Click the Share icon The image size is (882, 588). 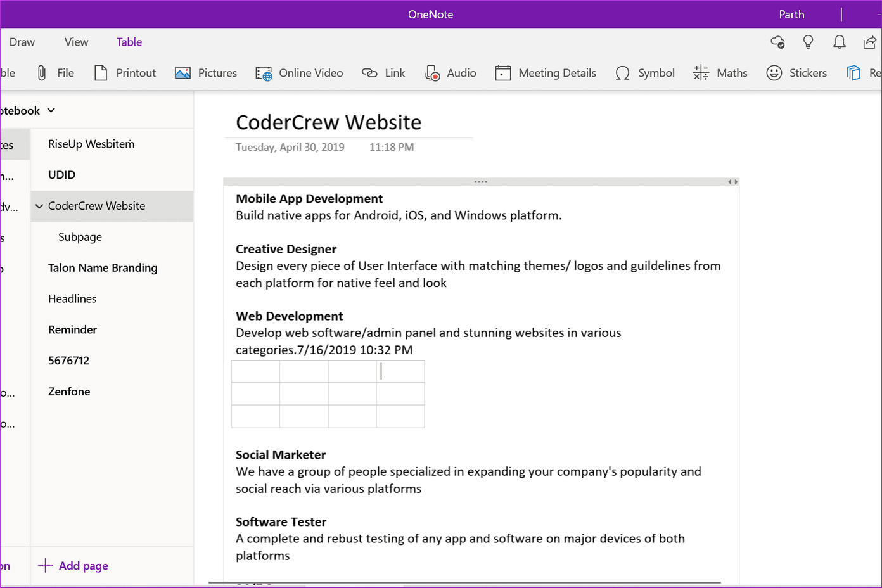tap(870, 42)
